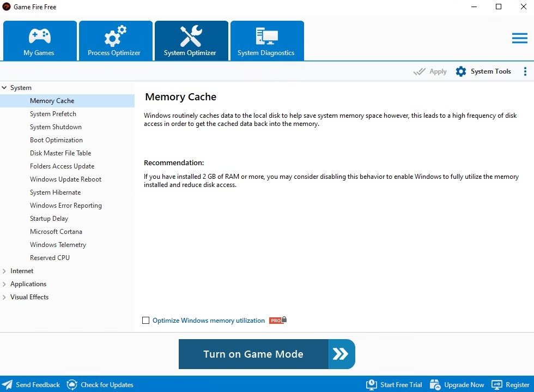
Task: Click the Game Fire title bar logo
Action: tap(7, 7)
